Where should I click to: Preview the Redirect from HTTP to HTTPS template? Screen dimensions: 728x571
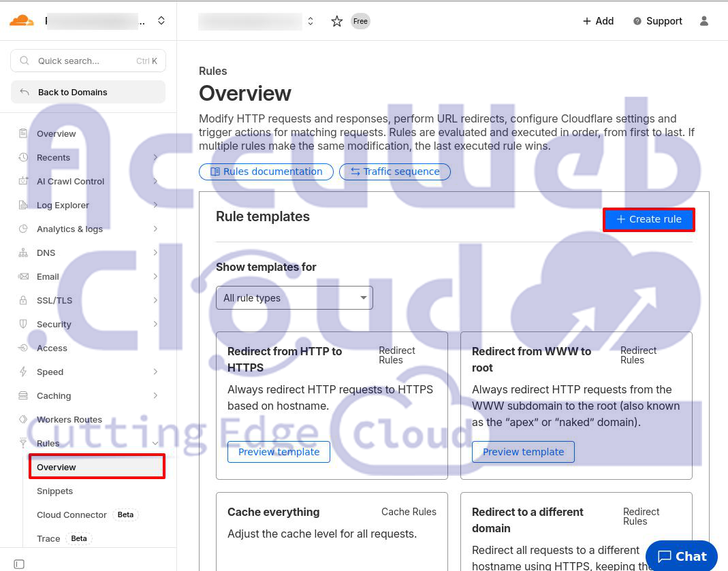pos(279,452)
